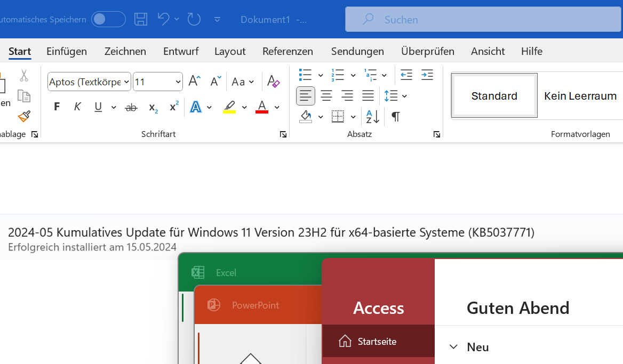Center the text alignment
This screenshot has height=364, width=623.
(x=326, y=96)
